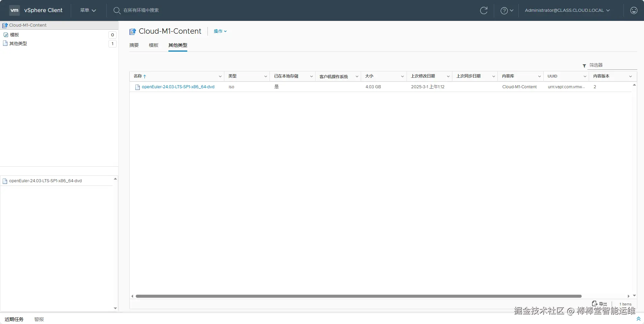Image resolution: width=644 pixels, height=324 pixels.
Task: Click the VMware vm logo icon
Action: coord(14,10)
